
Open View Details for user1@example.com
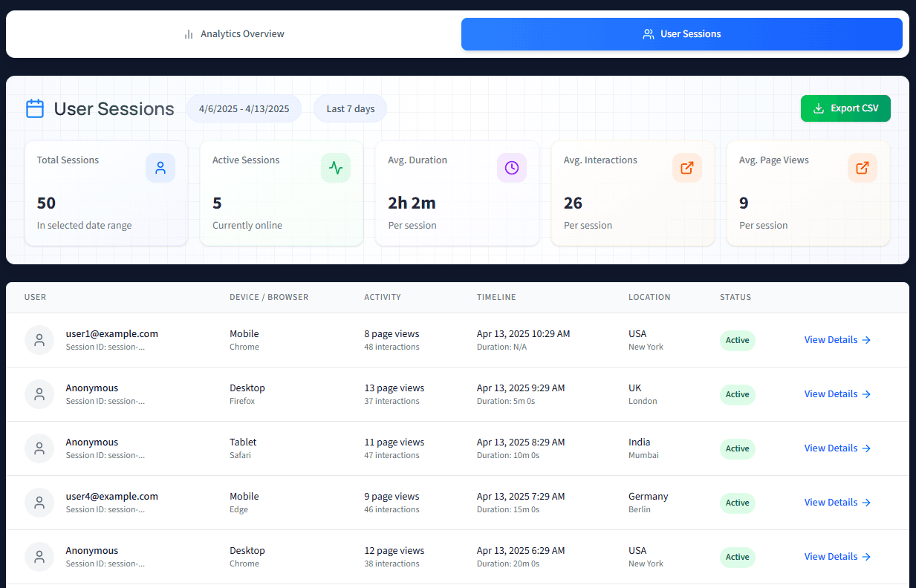[x=837, y=340]
